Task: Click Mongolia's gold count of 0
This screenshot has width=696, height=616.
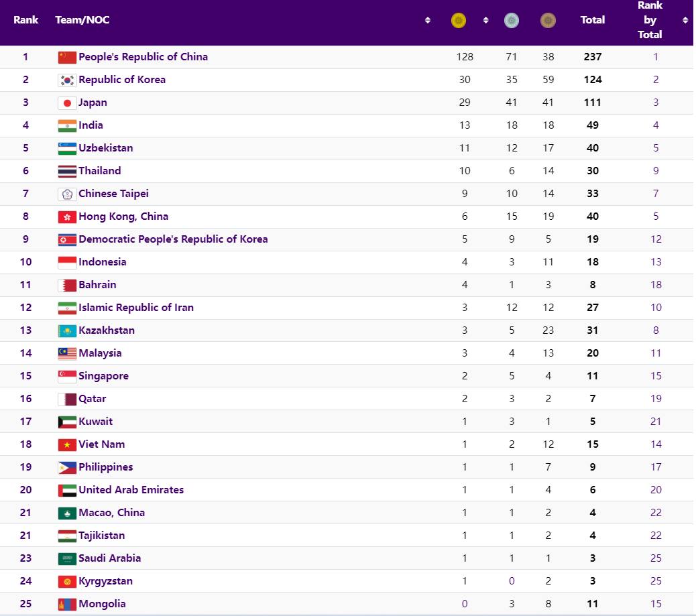Action: pyautogui.click(x=465, y=603)
